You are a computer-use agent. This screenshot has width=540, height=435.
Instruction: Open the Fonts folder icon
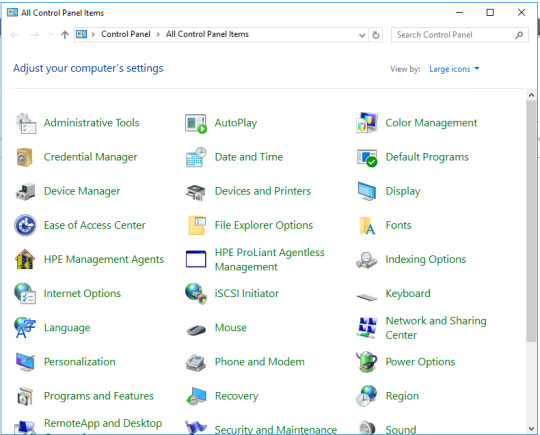(367, 226)
